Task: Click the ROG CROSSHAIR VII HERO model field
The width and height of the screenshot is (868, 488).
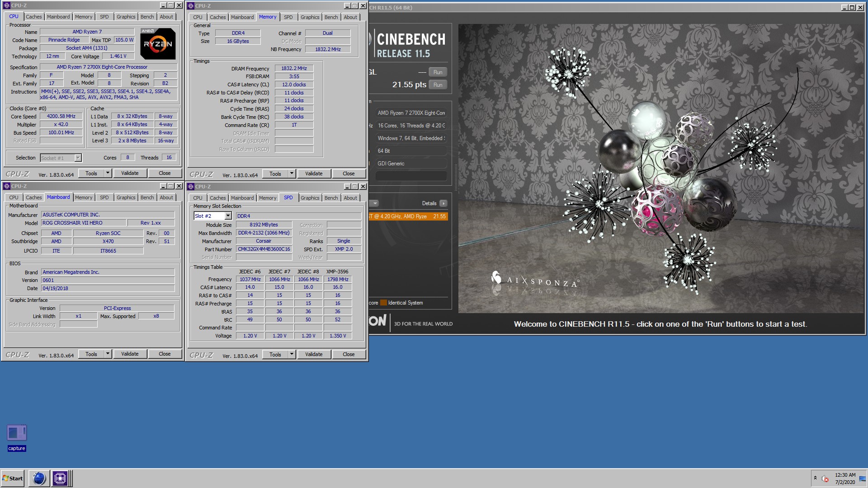Action: 83,223
